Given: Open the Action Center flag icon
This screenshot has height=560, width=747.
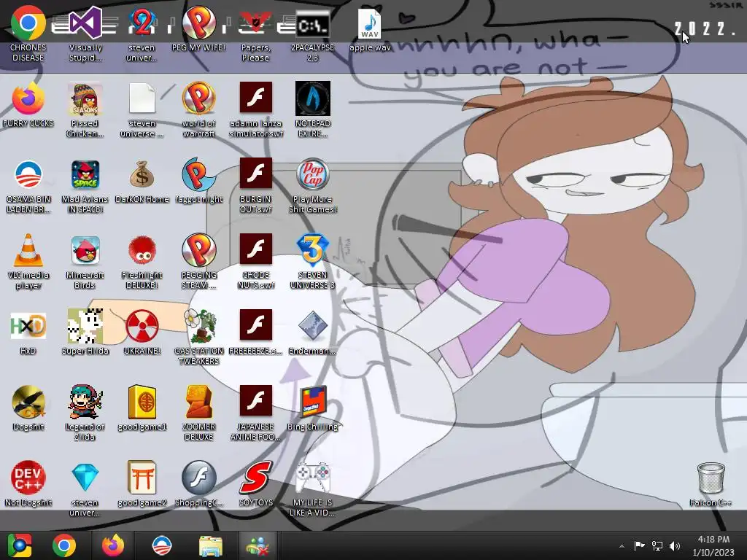Looking at the screenshot, I should 639,545.
